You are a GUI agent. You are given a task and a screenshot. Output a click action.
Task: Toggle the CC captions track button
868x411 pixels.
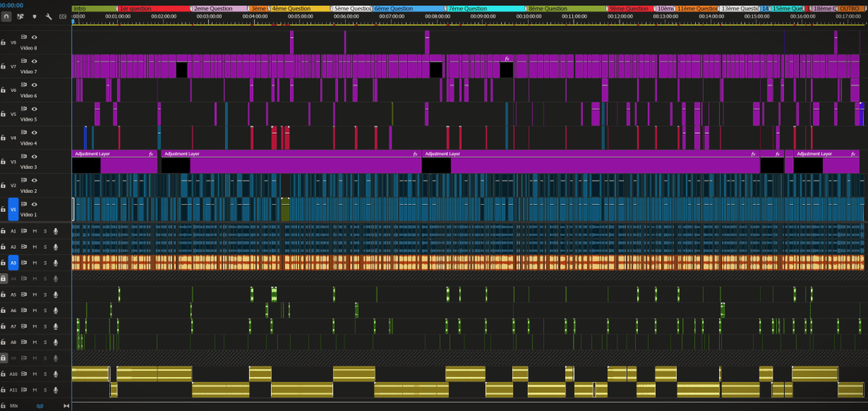click(62, 15)
